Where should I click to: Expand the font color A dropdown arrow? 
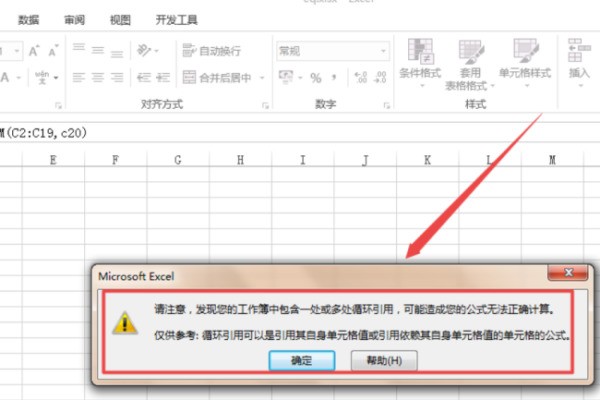tap(19, 78)
